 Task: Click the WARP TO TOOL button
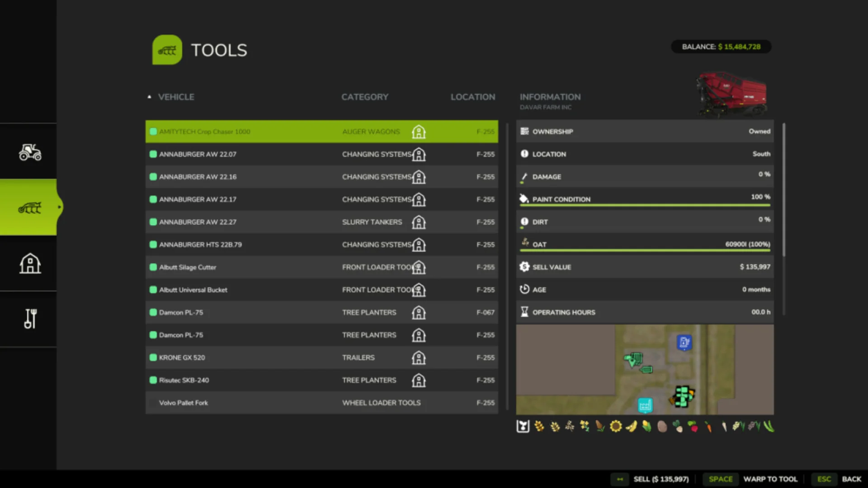[770, 479]
